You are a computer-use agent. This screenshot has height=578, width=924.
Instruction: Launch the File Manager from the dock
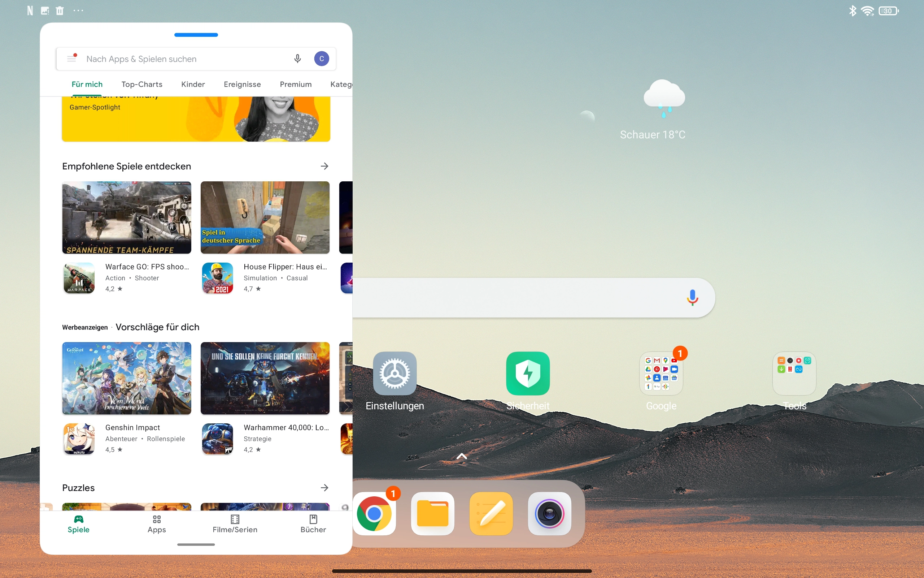point(433,513)
